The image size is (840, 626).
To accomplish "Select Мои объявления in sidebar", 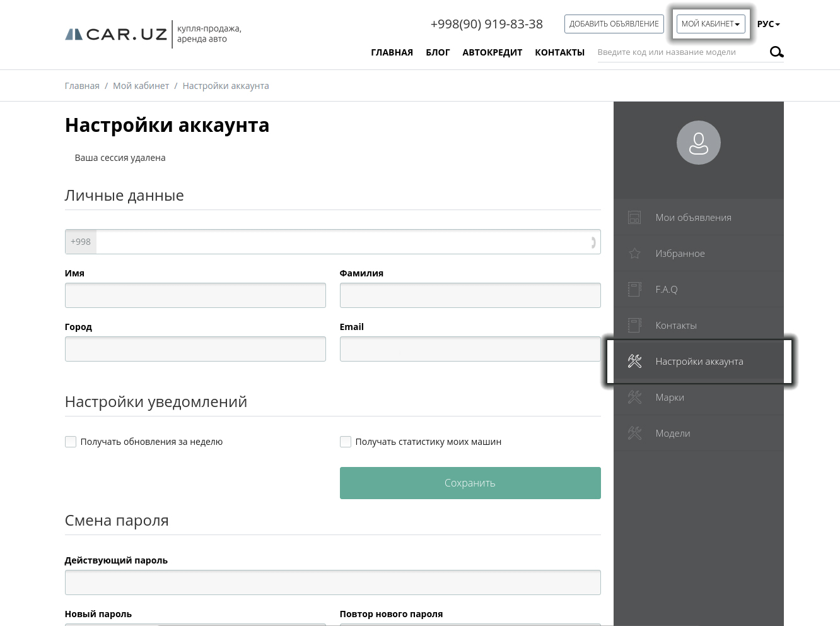I will 699,218.
